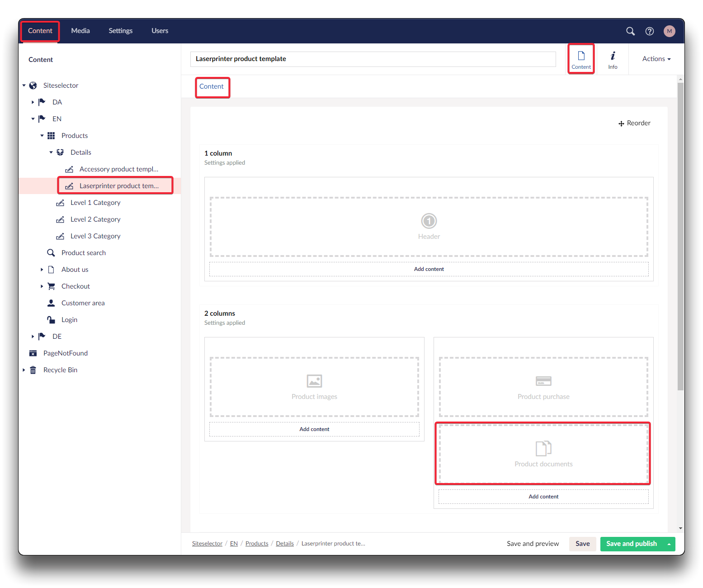Image resolution: width=703 pixels, height=588 pixels.
Task: Select the Product purchase card icon
Action: pyautogui.click(x=543, y=381)
